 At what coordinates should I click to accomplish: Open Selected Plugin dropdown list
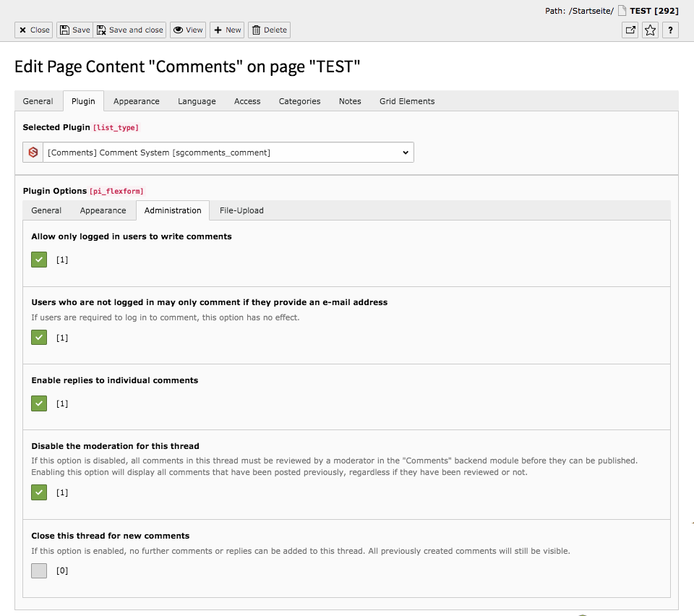click(x=228, y=153)
